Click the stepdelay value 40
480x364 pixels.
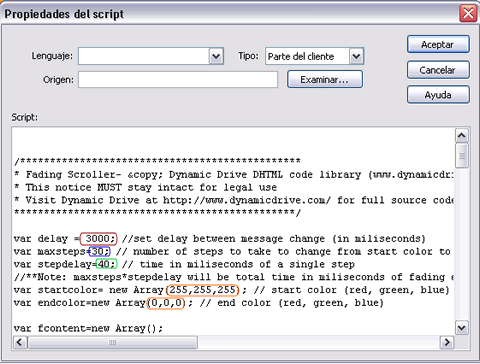click(x=106, y=264)
